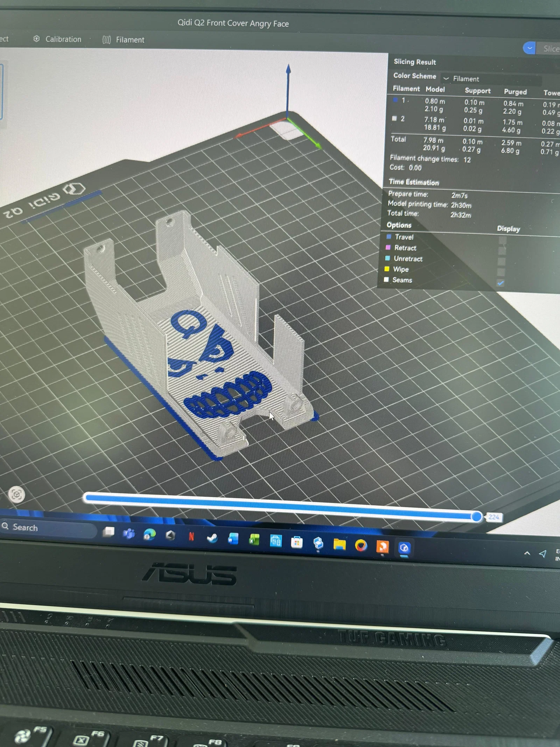Click the Support column header

(478, 91)
